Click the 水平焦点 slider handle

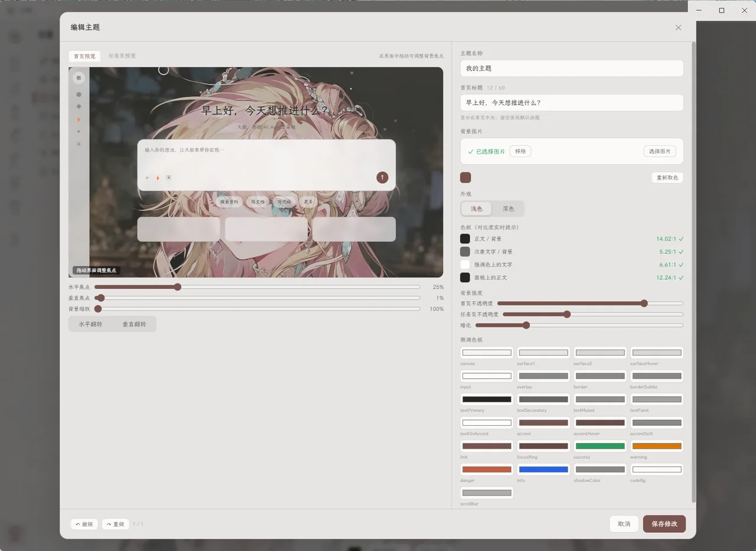pyautogui.click(x=177, y=287)
